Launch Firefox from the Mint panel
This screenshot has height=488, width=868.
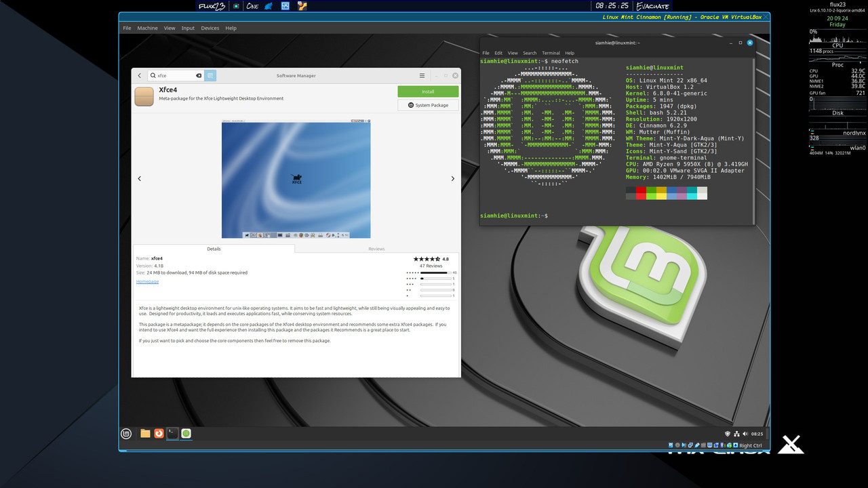pos(159,433)
